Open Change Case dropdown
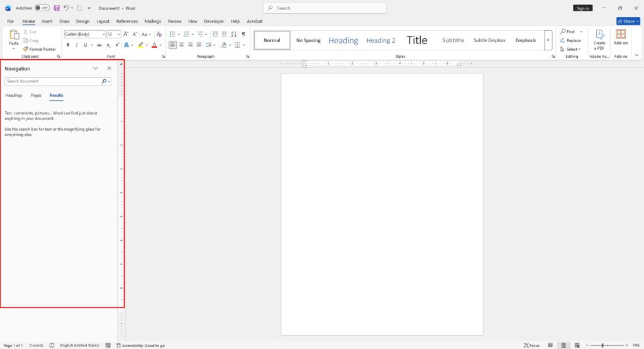The height and width of the screenshot is (349, 644). [146, 34]
